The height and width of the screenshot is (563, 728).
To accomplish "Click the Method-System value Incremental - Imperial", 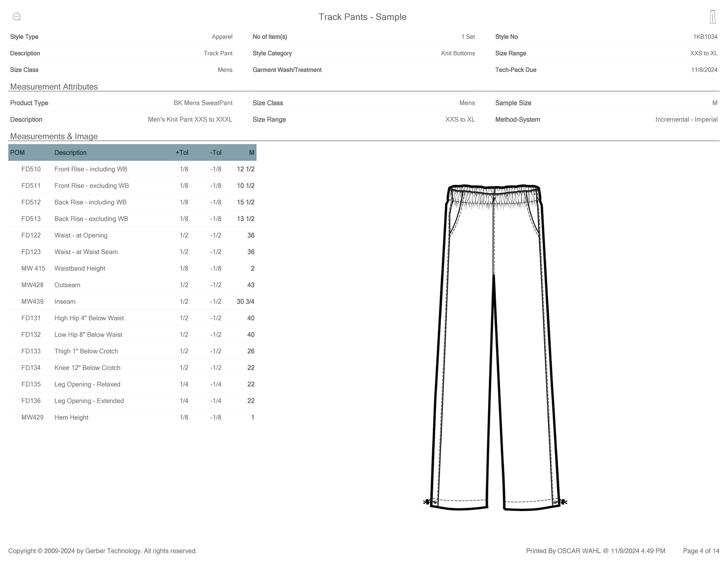I will coord(686,120).
